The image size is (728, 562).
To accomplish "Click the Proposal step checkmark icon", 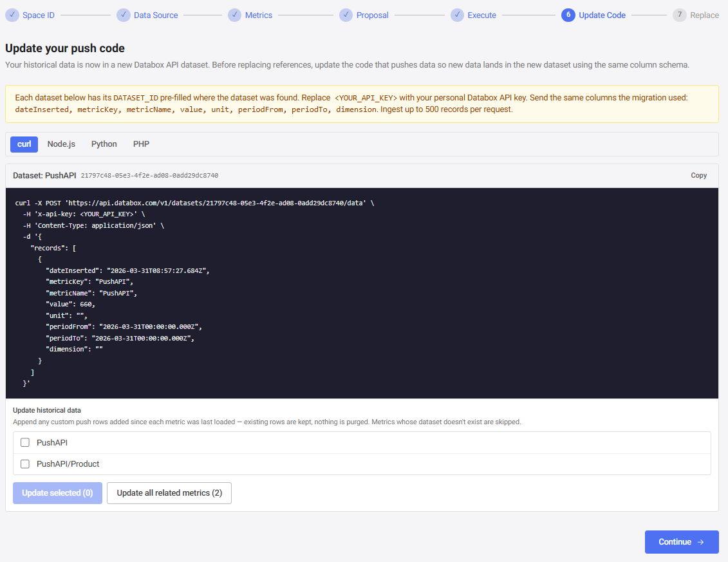I will [x=346, y=15].
